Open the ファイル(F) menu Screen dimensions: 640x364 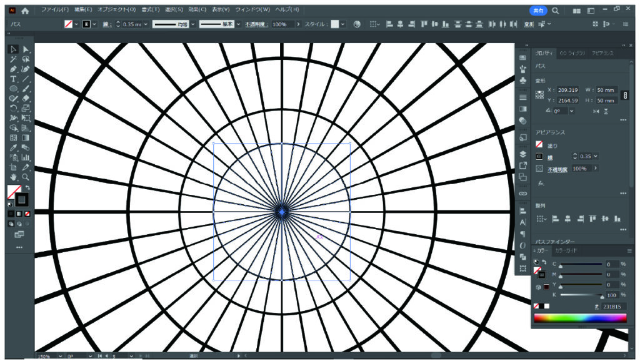pyautogui.click(x=55, y=9)
